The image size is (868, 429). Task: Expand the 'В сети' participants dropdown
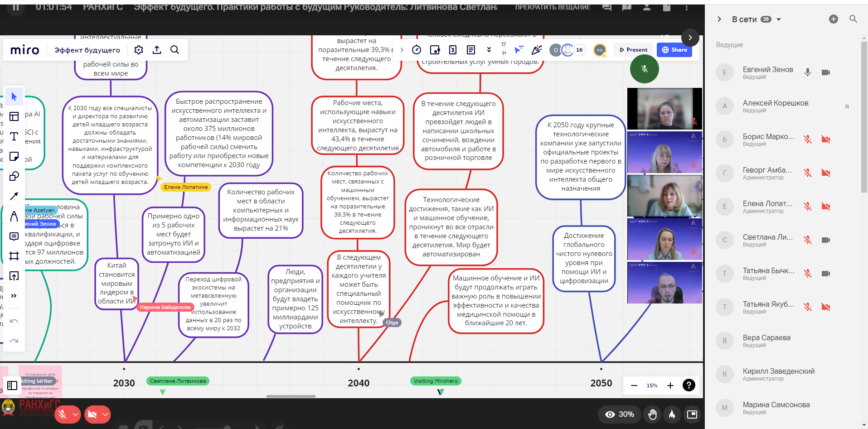pos(779,19)
